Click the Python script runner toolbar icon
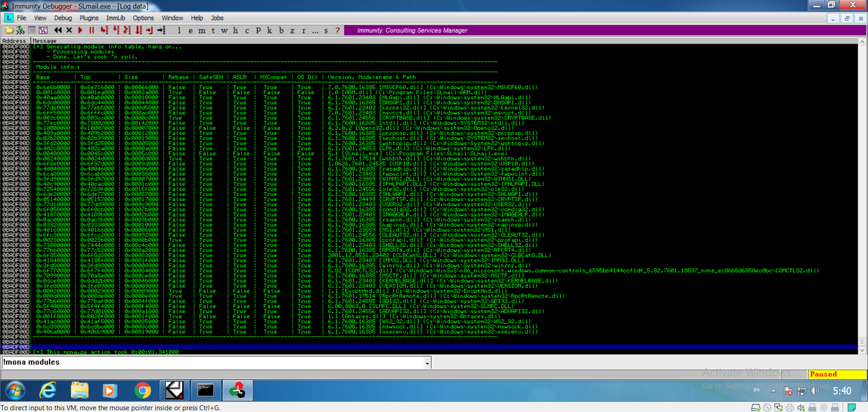The width and height of the screenshot is (868, 412). [20, 30]
